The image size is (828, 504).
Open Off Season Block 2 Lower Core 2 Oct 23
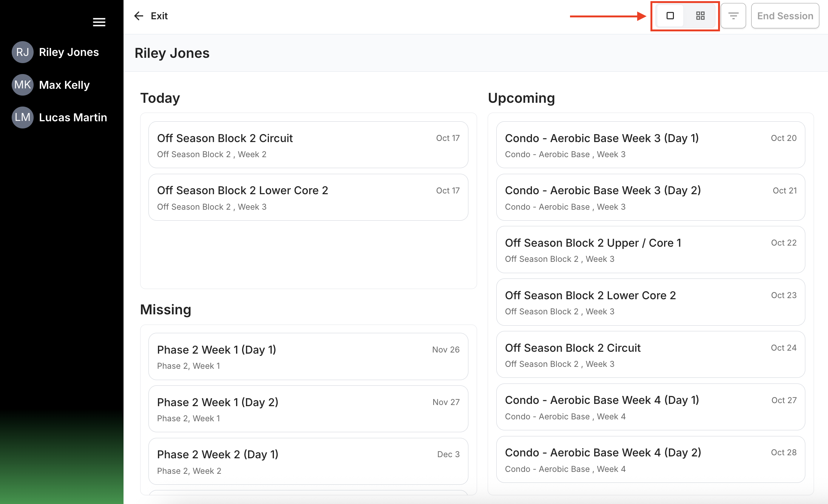pyautogui.click(x=650, y=302)
